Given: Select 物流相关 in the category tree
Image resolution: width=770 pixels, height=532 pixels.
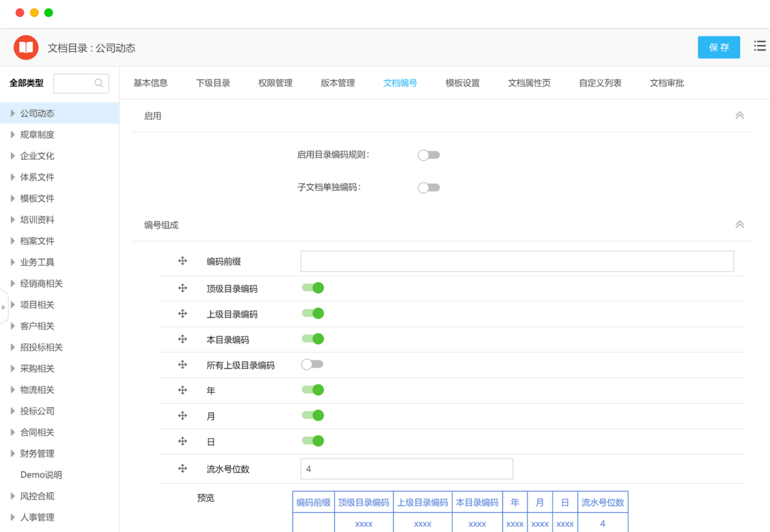Looking at the screenshot, I should pos(37,389).
